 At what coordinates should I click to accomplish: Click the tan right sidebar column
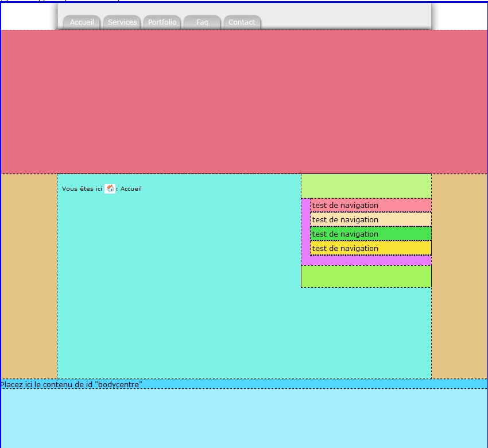[459, 276]
